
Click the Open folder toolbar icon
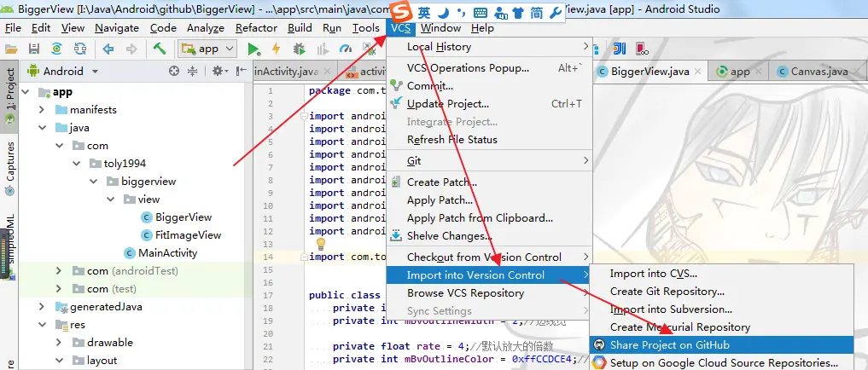pos(11,49)
